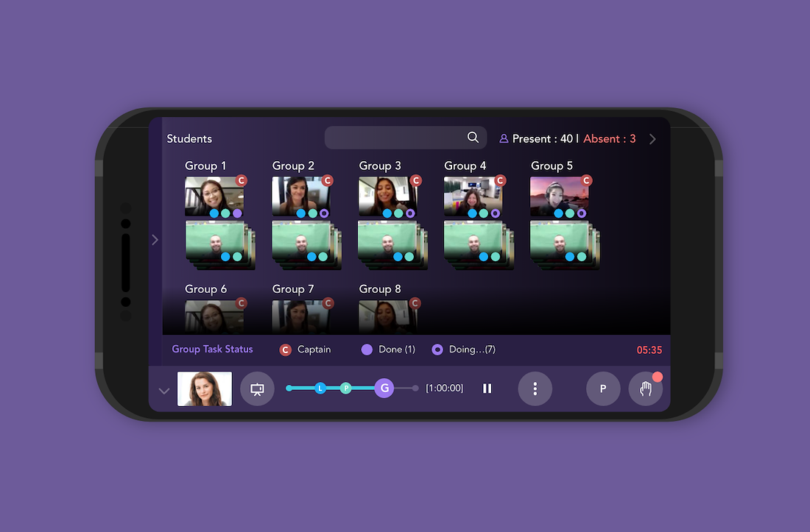The height and width of the screenshot is (532, 810).
Task: Click the Students heading
Action: coord(189,139)
